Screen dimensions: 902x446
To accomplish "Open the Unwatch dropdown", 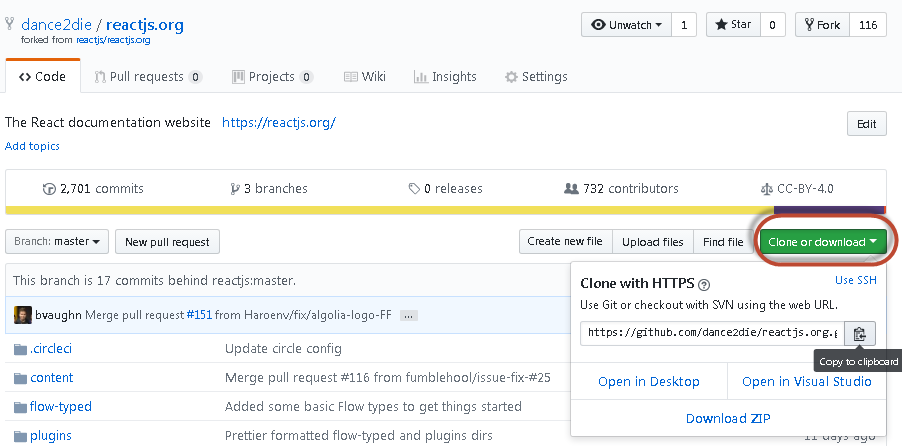I will click(627, 25).
